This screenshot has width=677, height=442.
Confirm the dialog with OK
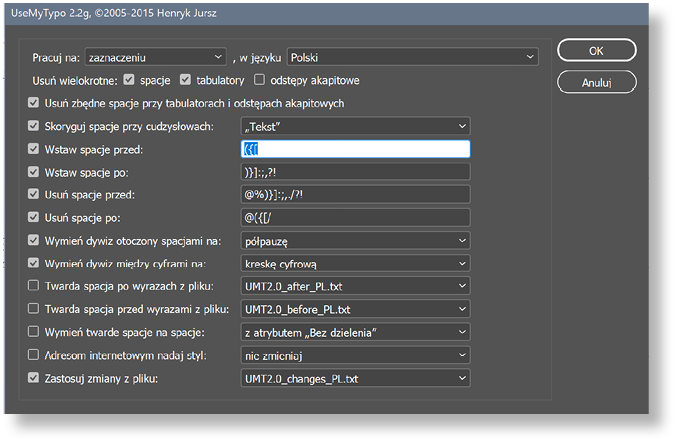596,51
